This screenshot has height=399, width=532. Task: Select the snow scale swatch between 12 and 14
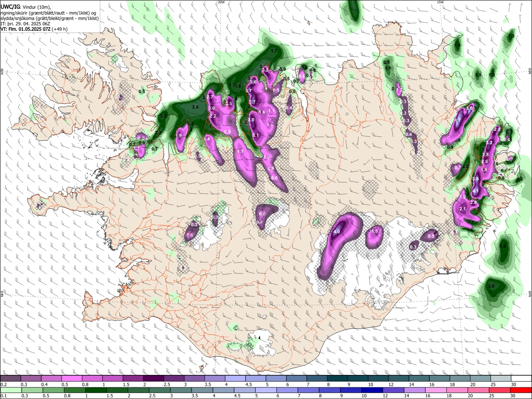[x=398, y=379]
